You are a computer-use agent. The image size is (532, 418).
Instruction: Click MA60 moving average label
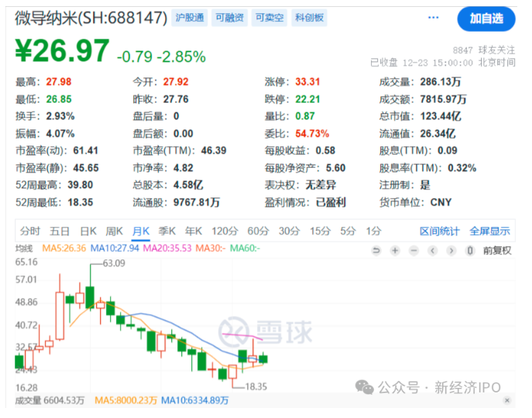245,248
